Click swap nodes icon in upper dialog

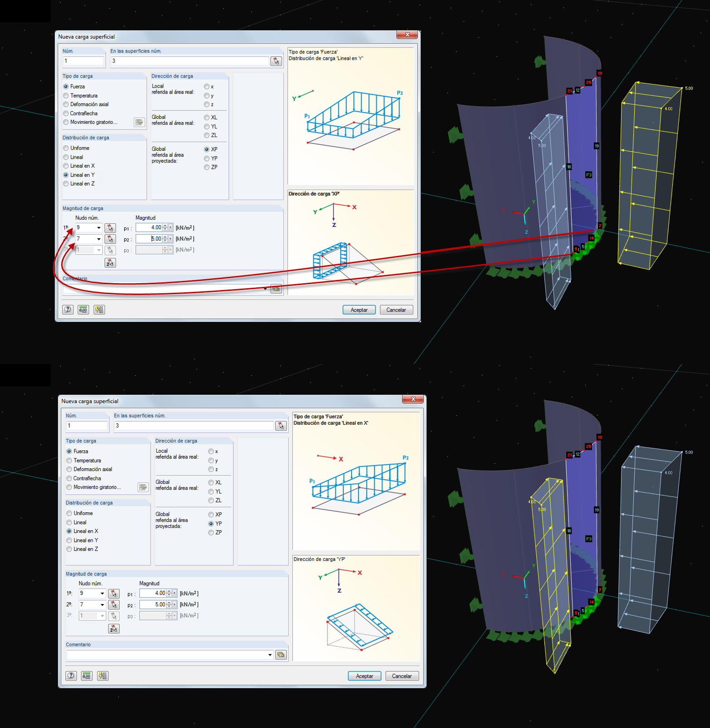pyautogui.click(x=110, y=263)
